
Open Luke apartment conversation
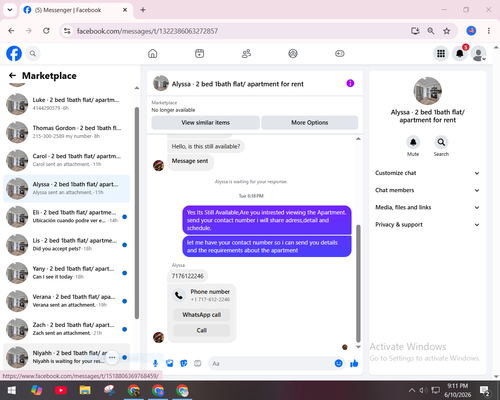[x=67, y=104]
